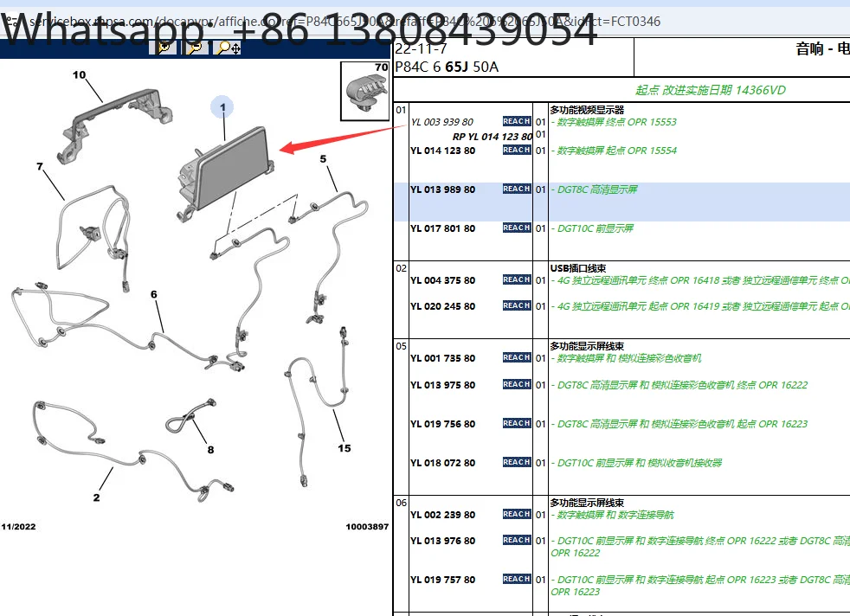Select part number YL 020 245 80

[x=442, y=306]
